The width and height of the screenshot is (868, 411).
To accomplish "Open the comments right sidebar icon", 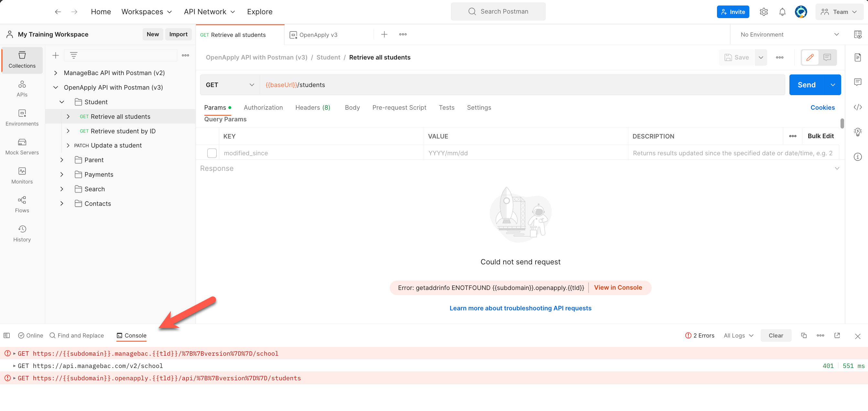I will click(858, 82).
